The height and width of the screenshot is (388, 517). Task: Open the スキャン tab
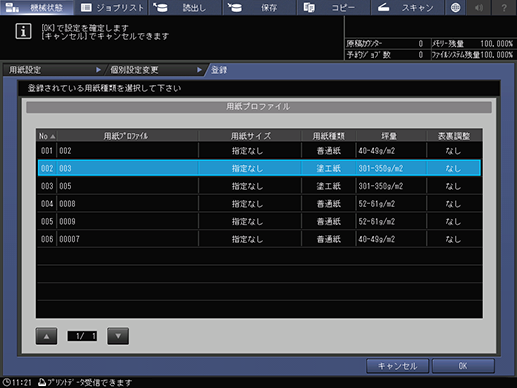[407, 7]
